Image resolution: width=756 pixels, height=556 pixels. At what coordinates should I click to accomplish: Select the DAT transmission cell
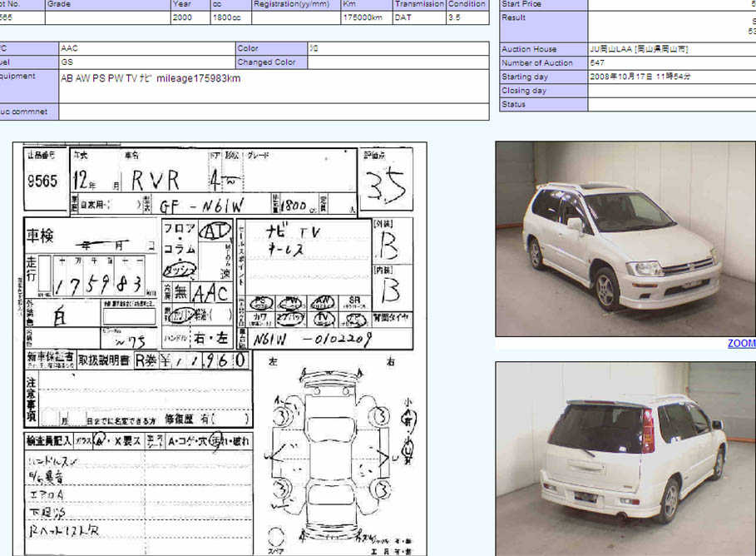click(x=419, y=17)
